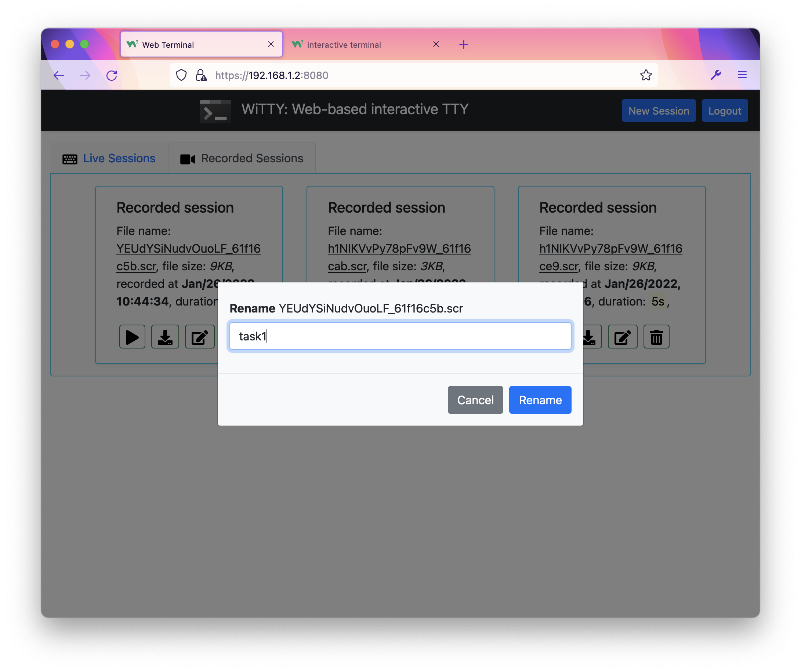
Task: Click the WiTTY terminal logo icon
Action: click(215, 111)
